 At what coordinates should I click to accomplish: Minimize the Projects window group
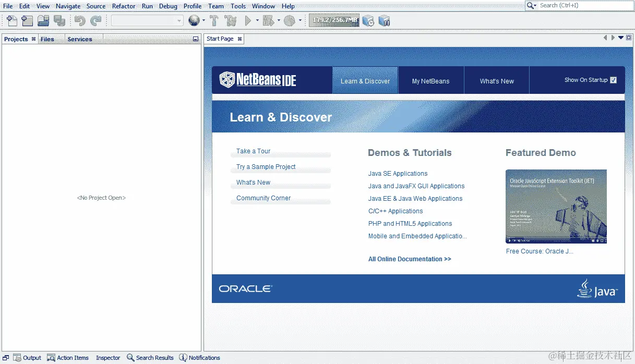[x=196, y=39]
